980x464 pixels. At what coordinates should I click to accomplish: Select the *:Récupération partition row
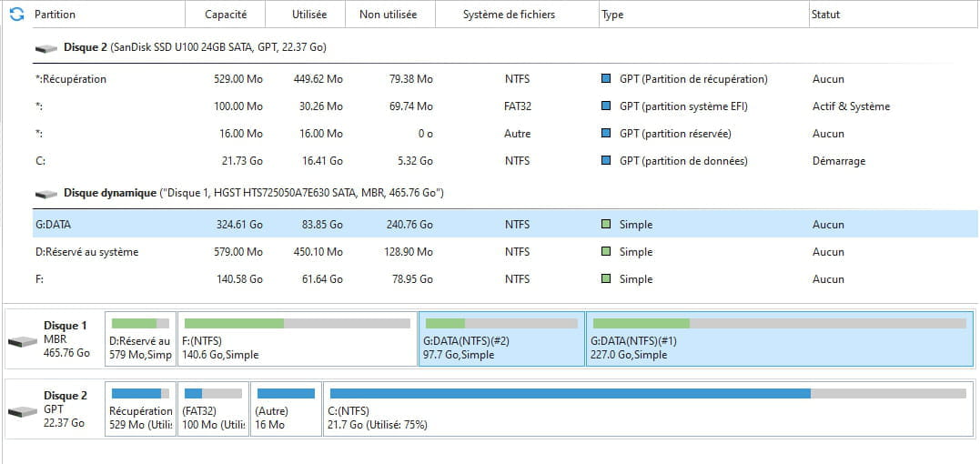[505, 79]
